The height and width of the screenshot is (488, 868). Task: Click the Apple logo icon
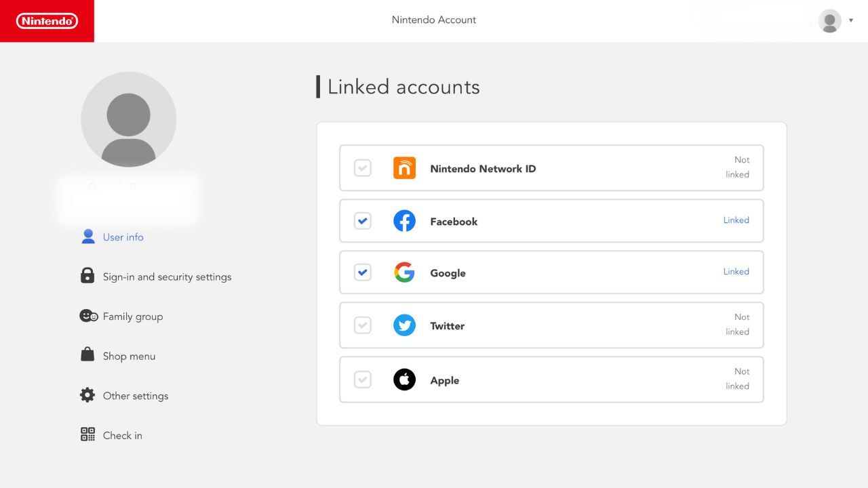[404, 380]
